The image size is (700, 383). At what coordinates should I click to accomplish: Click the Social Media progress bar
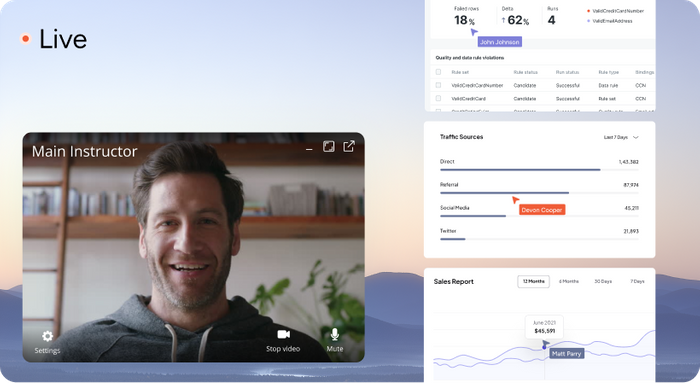pos(539,216)
